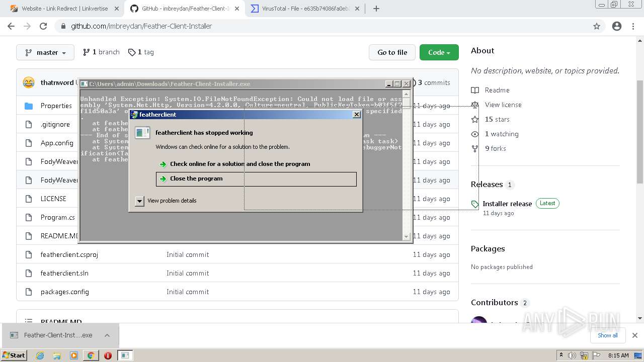This screenshot has width=644, height=362.
Task: Click the Properties folder icon
Action: click(x=29, y=106)
